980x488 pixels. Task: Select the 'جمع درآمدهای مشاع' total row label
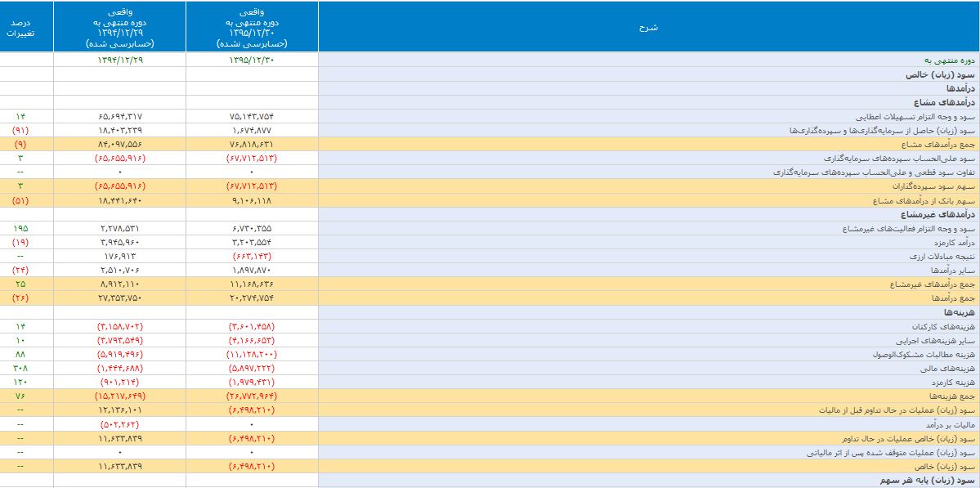(x=942, y=144)
